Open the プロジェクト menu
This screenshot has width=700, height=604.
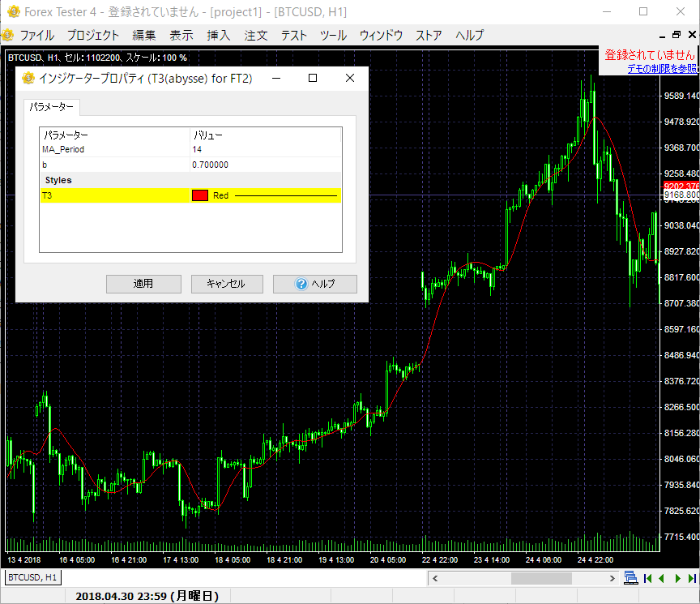tap(93, 36)
